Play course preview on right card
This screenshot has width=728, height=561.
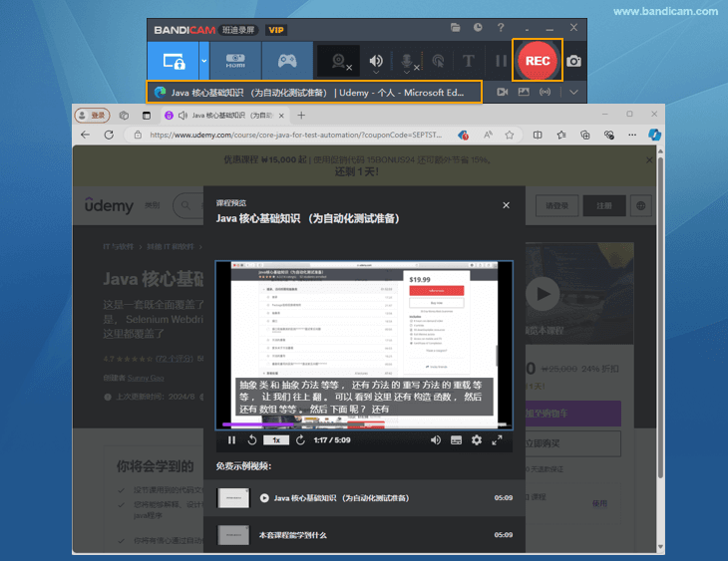[x=544, y=294]
